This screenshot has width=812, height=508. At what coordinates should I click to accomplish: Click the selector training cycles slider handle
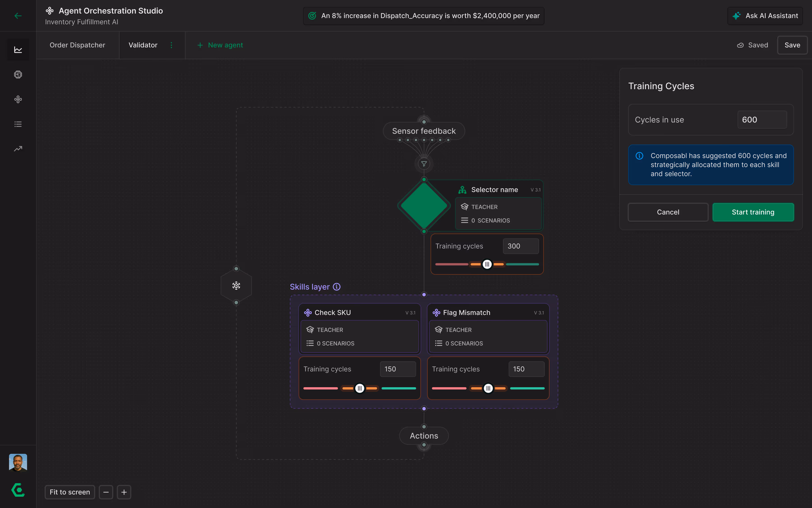pyautogui.click(x=487, y=264)
